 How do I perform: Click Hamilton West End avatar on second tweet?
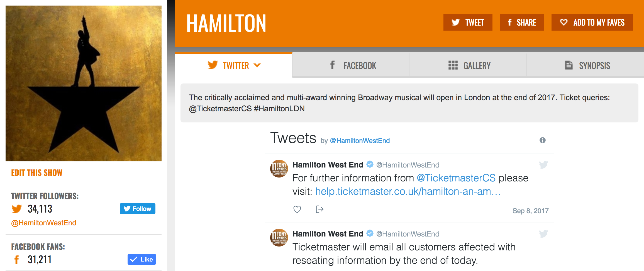[279, 238]
